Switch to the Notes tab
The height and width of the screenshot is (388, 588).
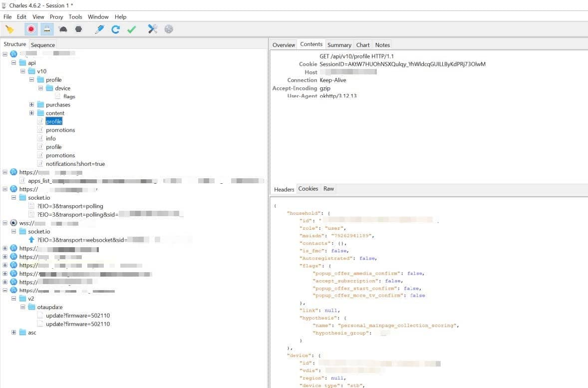tap(382, 45)
